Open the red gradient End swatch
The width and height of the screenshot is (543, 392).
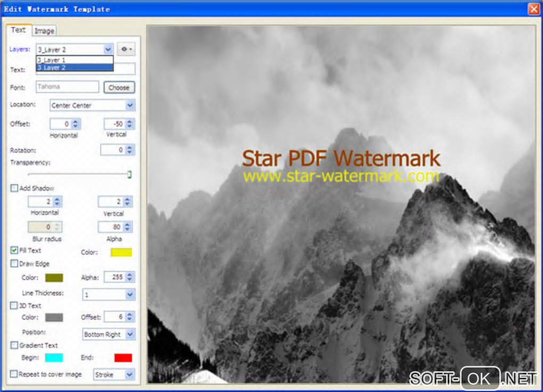pos(123,358)
